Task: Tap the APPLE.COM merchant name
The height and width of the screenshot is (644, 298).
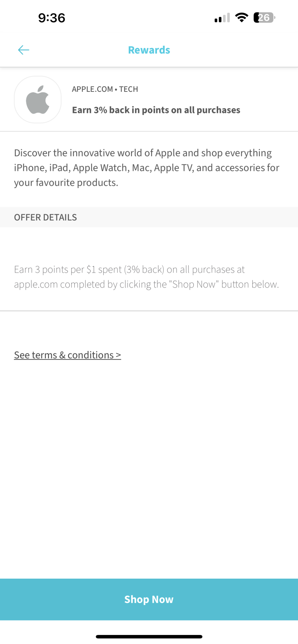Action: (92, 89)
